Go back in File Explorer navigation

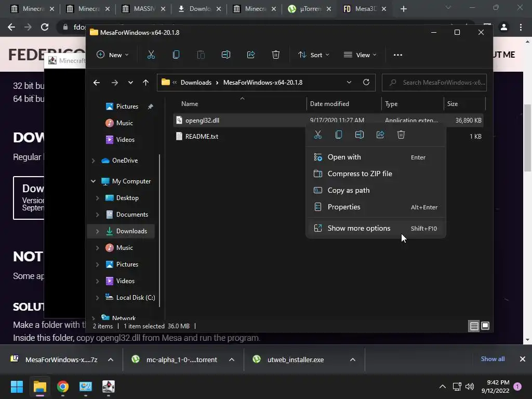pos(96,83)
